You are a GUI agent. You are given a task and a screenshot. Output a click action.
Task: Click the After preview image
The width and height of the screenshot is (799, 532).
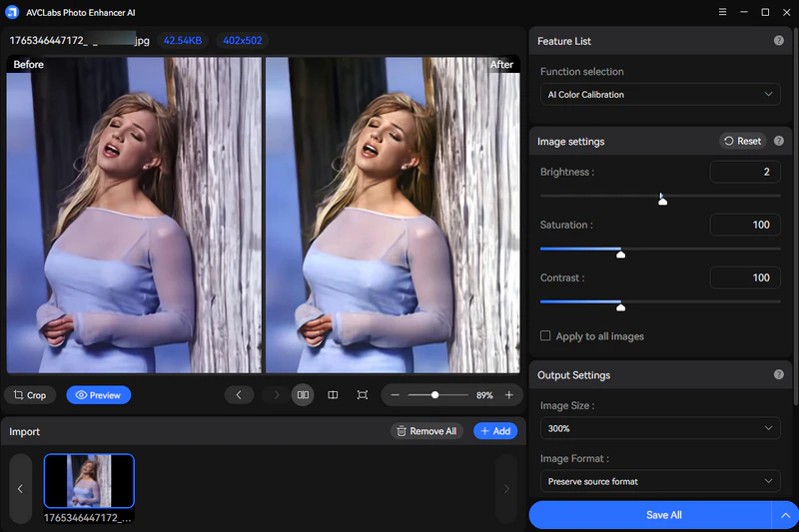click(x=393, y=215)
